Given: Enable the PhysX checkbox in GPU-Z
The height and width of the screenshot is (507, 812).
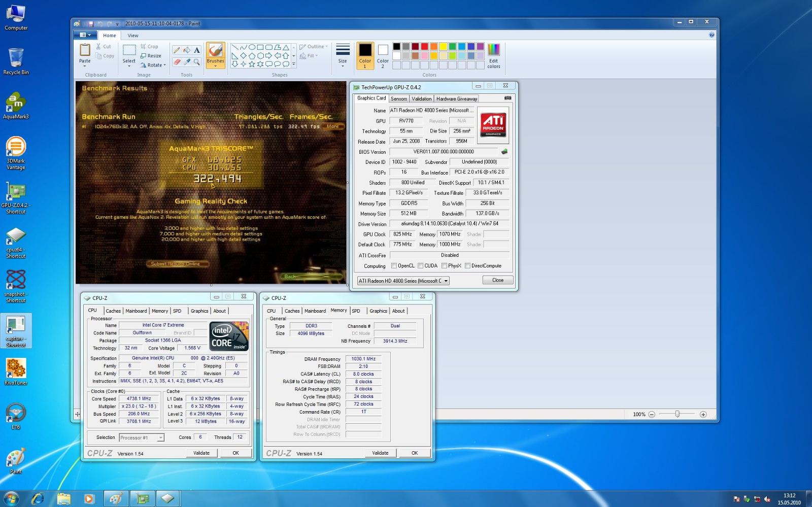Looking at the screenshot, I should [444, 266].
